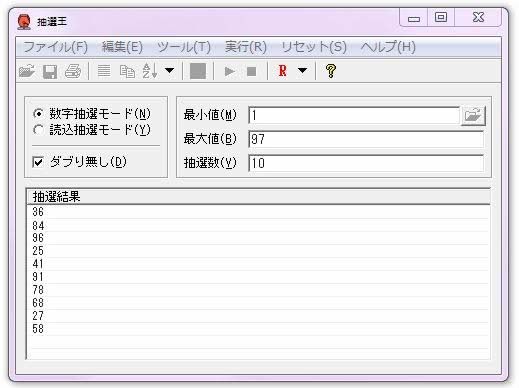Open the ツール(T) menu
This screenshot has height=388, width=519.
pyautogui.click(x=184, y=47)
